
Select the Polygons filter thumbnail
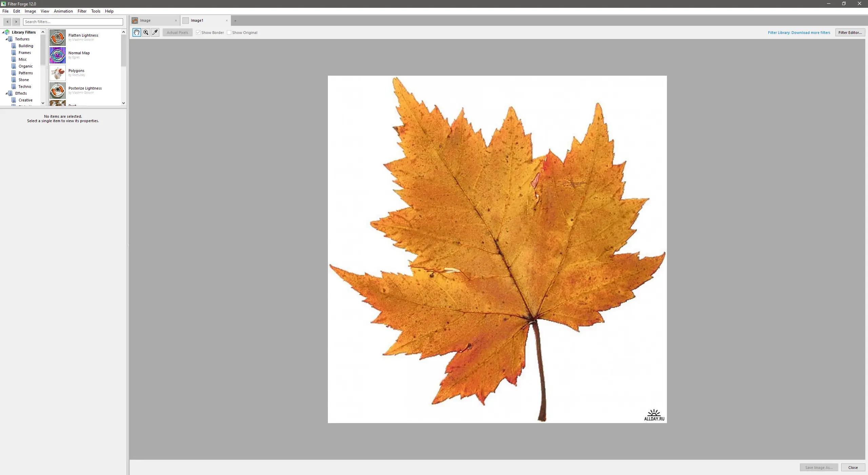click(58, 73)
